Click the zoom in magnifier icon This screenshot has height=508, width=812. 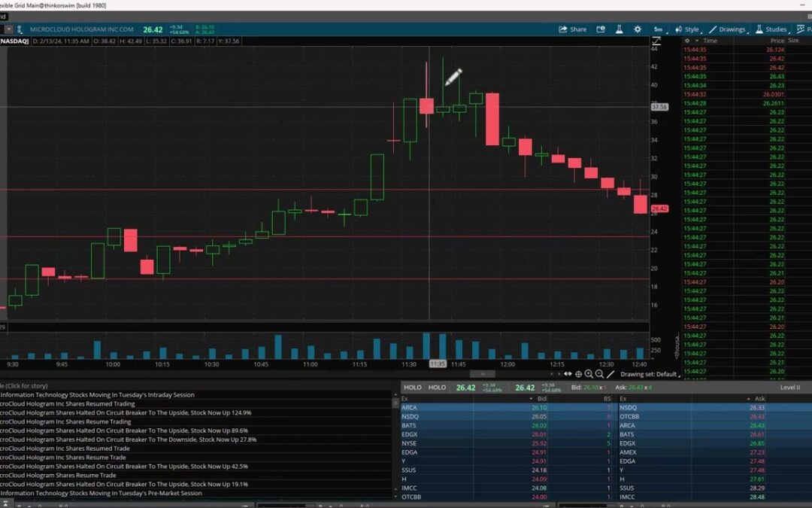point(589,374)
